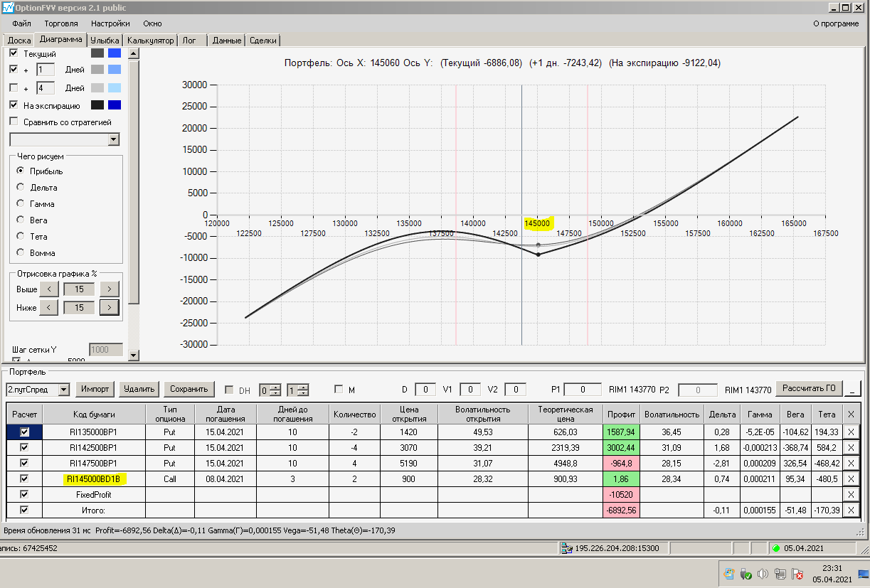Click the first DH spinner showing 0

coord(269,390)
